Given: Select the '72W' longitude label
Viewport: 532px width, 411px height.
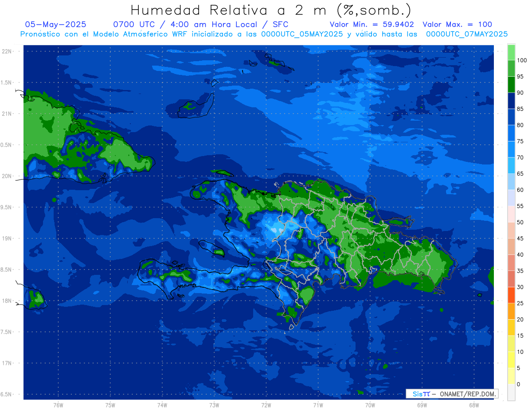Looking at the screenshot, I should 266,405.
